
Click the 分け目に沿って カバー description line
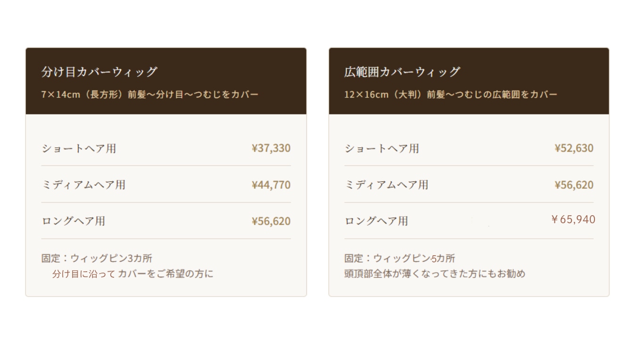pos(132,274)
